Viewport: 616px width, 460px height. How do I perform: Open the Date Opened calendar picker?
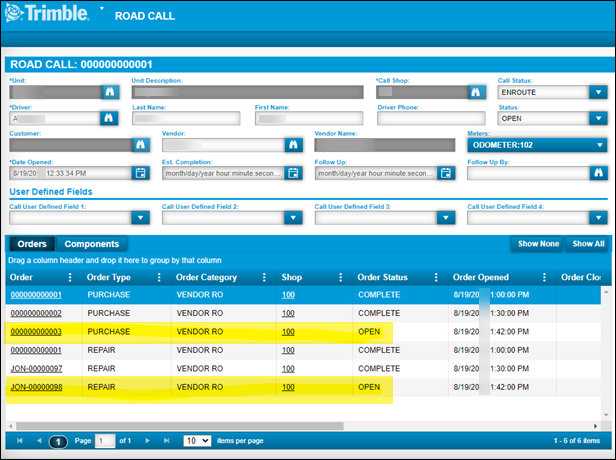[141, 172]
